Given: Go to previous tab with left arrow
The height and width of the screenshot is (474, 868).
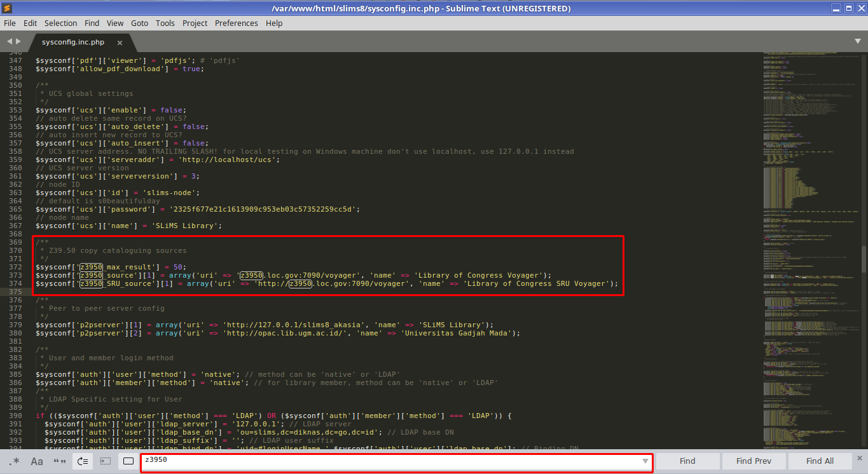Looking at the screenshot, I should click(10, 41).
